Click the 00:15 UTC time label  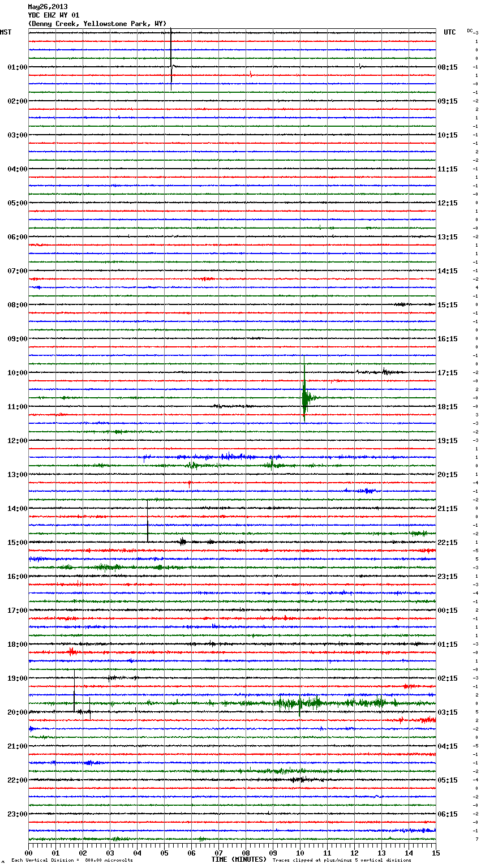448,611
